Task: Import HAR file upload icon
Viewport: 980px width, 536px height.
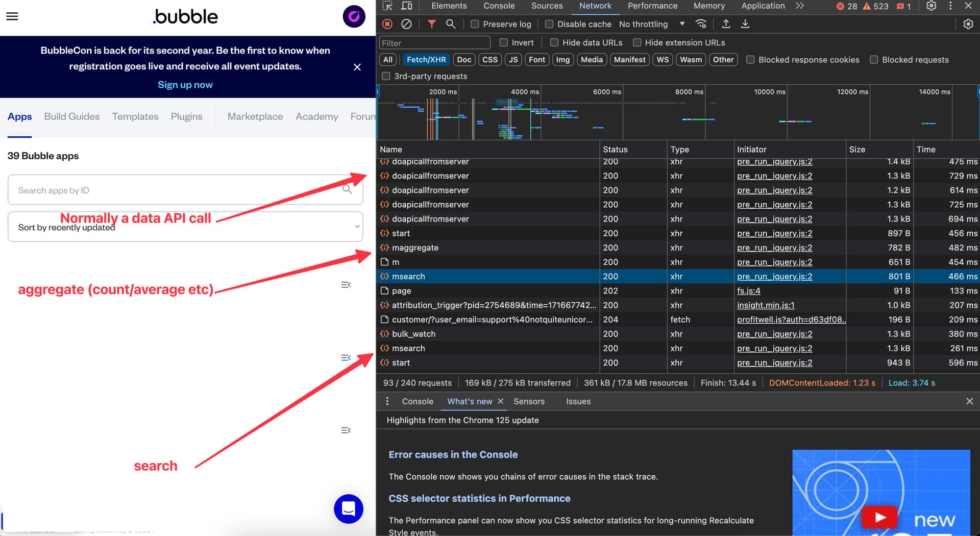Action: [726, 24]
